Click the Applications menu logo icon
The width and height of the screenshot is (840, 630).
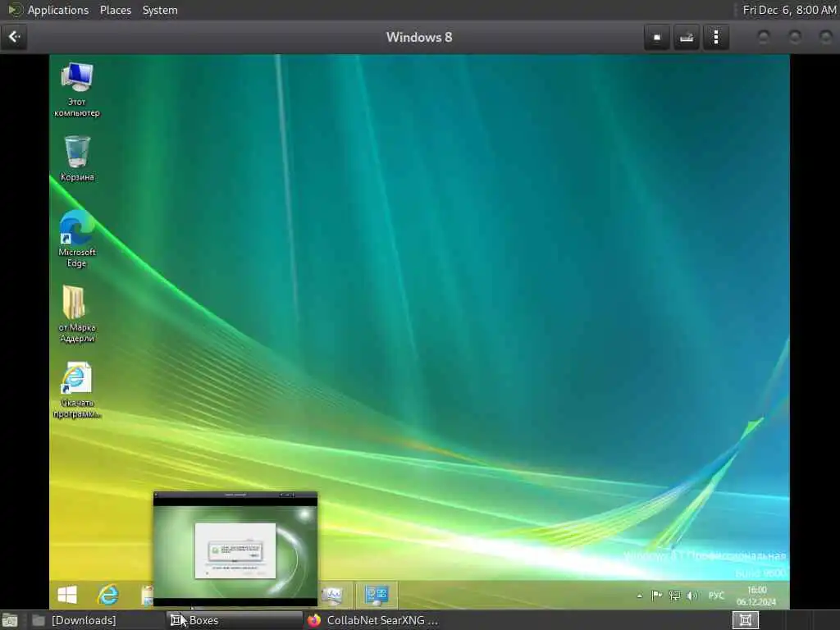(15, 10)
